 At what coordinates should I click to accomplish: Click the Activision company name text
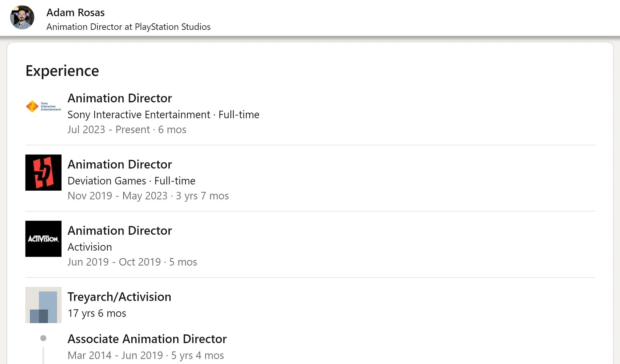[x=90, y=247]
